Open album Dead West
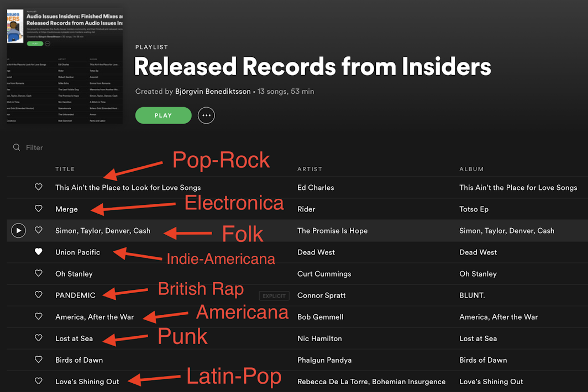Image resolution: width=588 pixels, height=392 pixels. (x=478, y=252)
